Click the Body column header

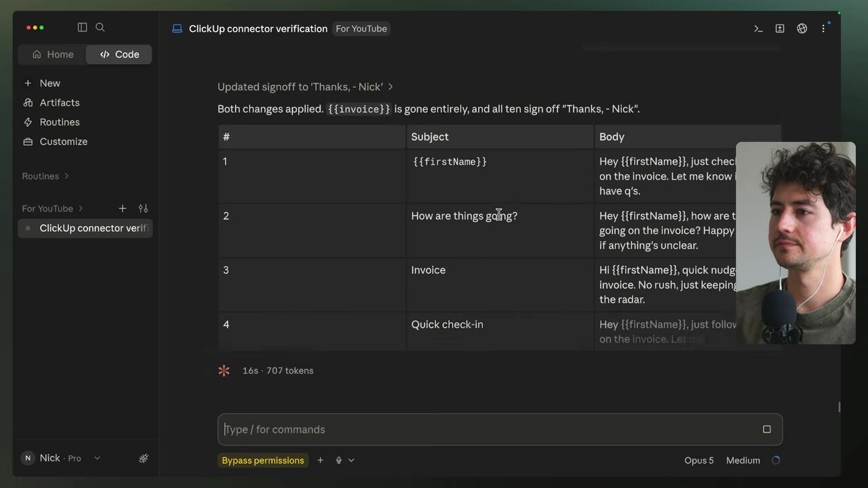coord(688,137)
